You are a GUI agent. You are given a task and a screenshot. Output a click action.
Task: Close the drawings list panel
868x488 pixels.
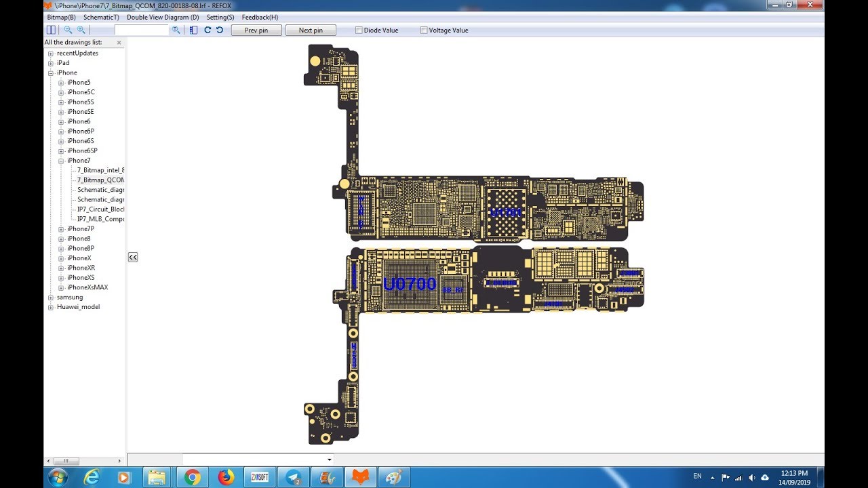(119, 42)
